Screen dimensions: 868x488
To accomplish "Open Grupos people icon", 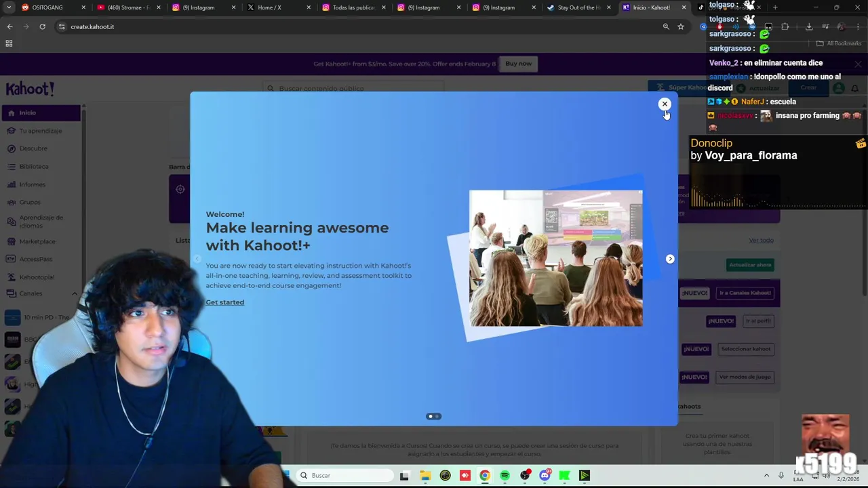I will coord(11,202).
